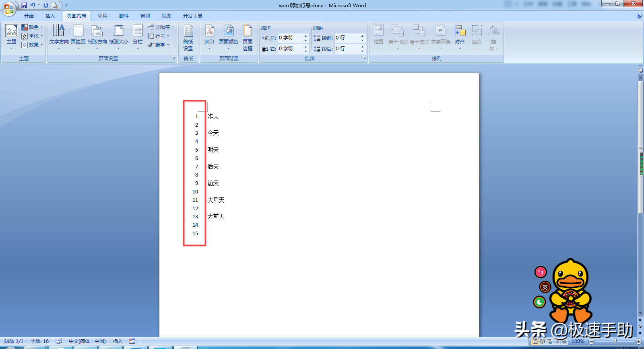
Task: Open the Office button menu
Action: [9, 8]
